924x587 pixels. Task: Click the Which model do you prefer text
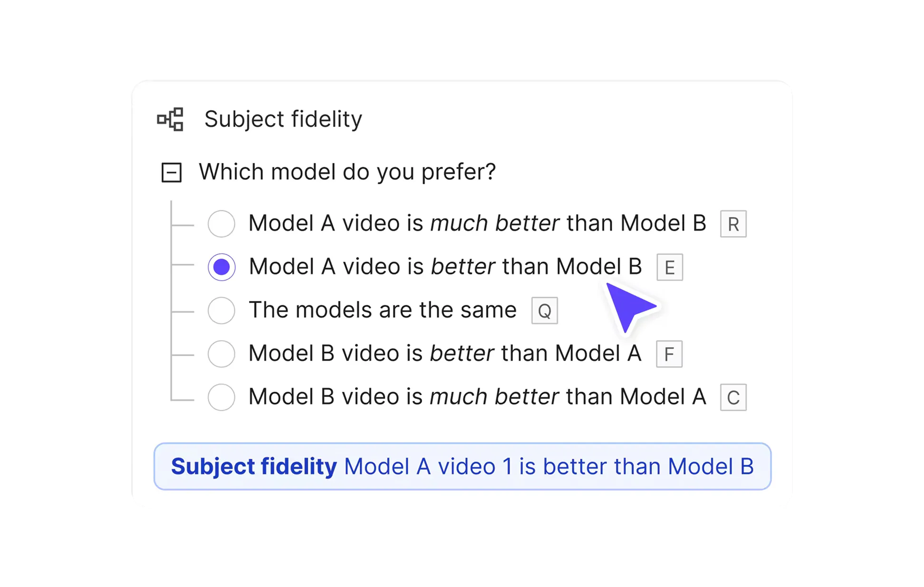point(347,172)
